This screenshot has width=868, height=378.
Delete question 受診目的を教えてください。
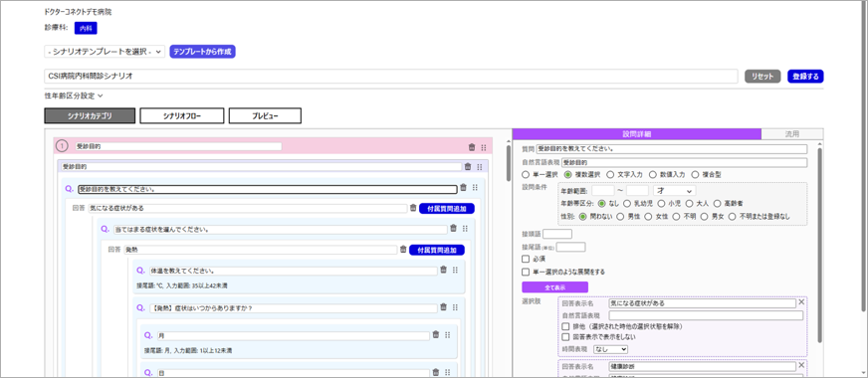point(463,188)
